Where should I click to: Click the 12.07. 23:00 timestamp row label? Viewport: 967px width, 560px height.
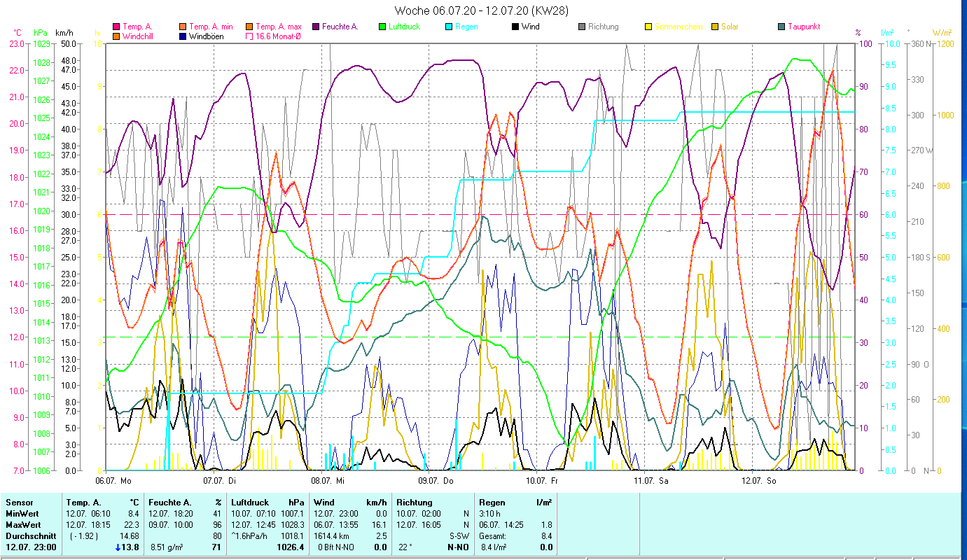coord(31,547)
